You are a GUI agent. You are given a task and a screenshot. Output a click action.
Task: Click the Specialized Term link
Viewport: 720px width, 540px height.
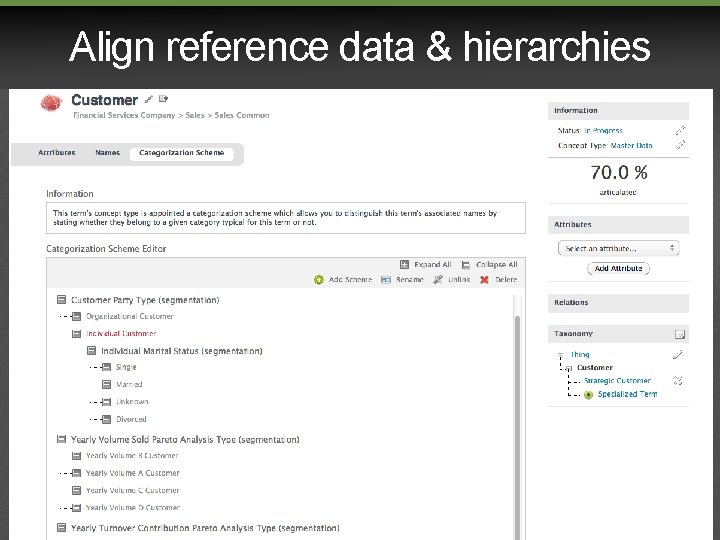coord(627,394)
